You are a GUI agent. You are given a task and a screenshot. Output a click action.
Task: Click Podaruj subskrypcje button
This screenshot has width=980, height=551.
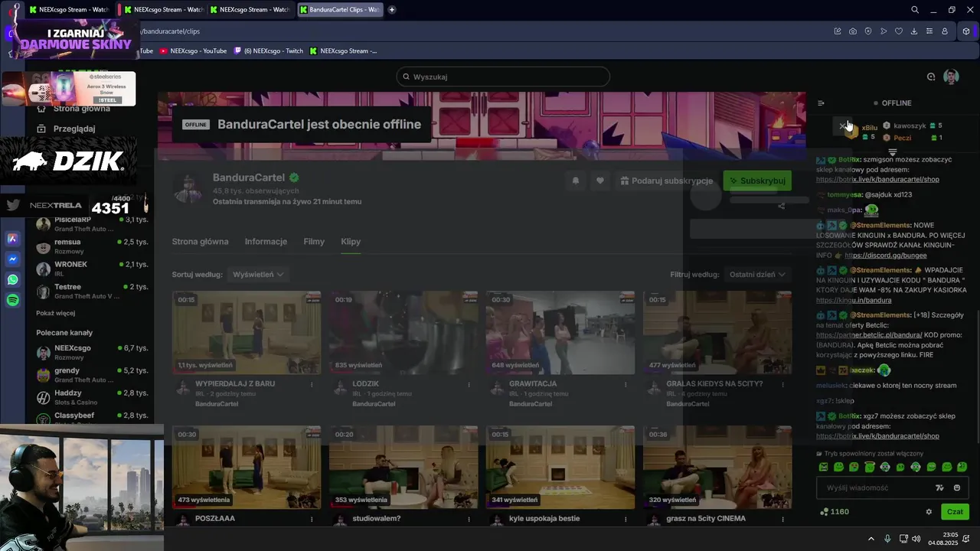(x=666, y=181)
